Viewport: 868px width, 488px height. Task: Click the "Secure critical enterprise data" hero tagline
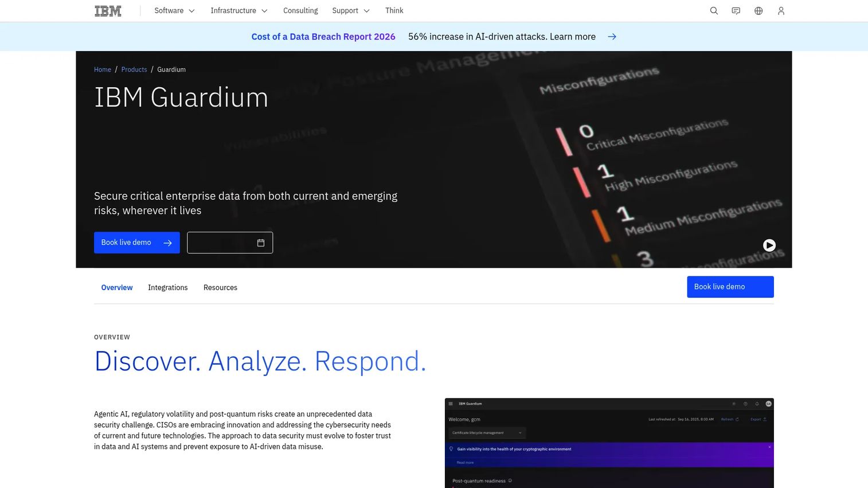pyautogui.click(x=246, y=203)
